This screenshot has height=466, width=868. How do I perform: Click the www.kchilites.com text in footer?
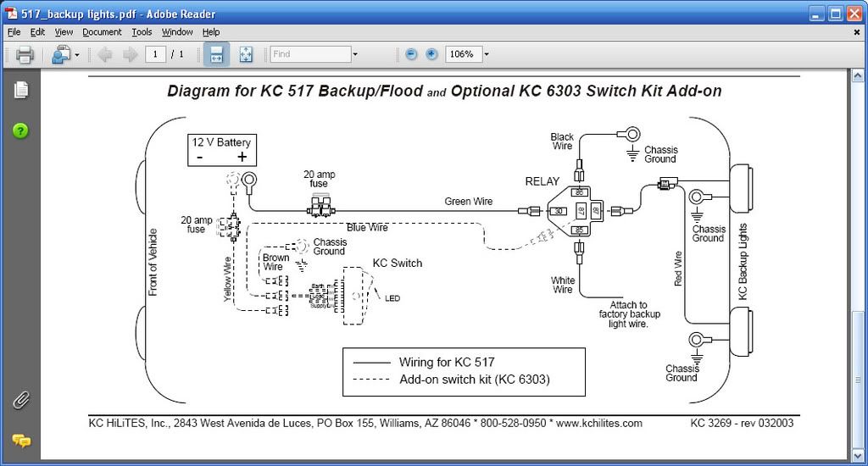pos(599,424)
